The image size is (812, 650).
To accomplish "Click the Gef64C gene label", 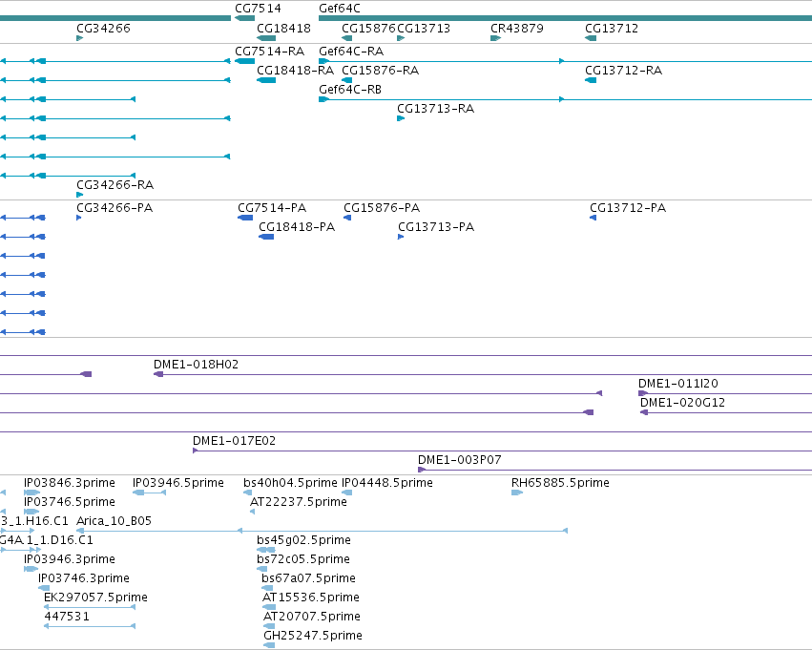I will [340, 9].
